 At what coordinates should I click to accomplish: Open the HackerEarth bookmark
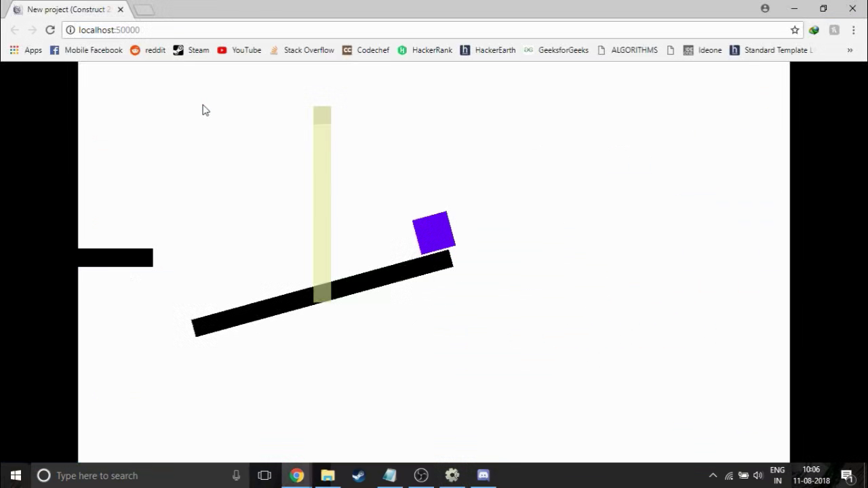pyautogui.click(x=488, y=50)
